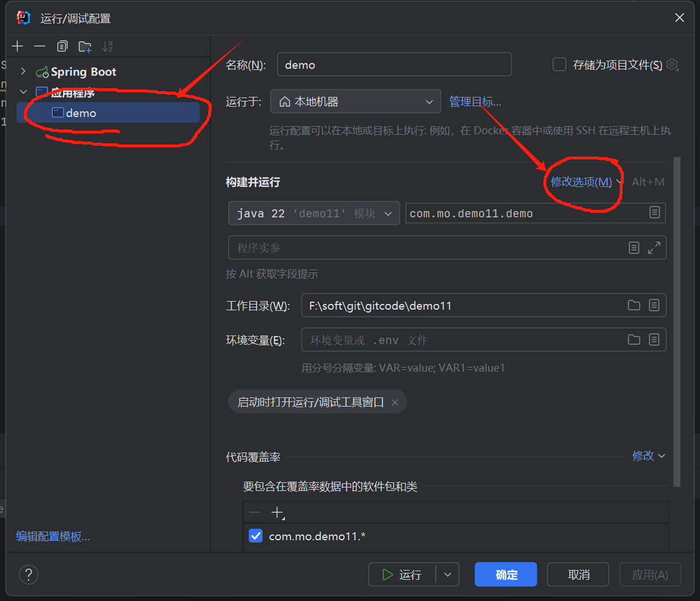The image size is (700, 601).
Task: Add coverage pattern with plus icon
Action: tap(277, 512)
